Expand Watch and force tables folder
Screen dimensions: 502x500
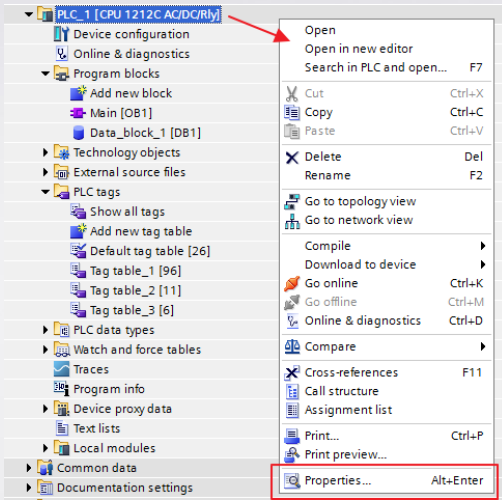pyautogui.click(x=45, y=349)
